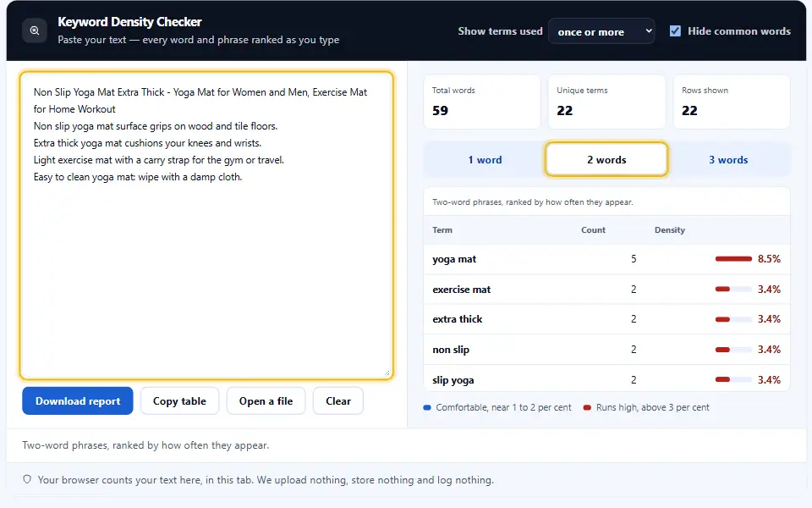
Task: Uncheck the Hide common words checkbox
Action: [675, 31]
